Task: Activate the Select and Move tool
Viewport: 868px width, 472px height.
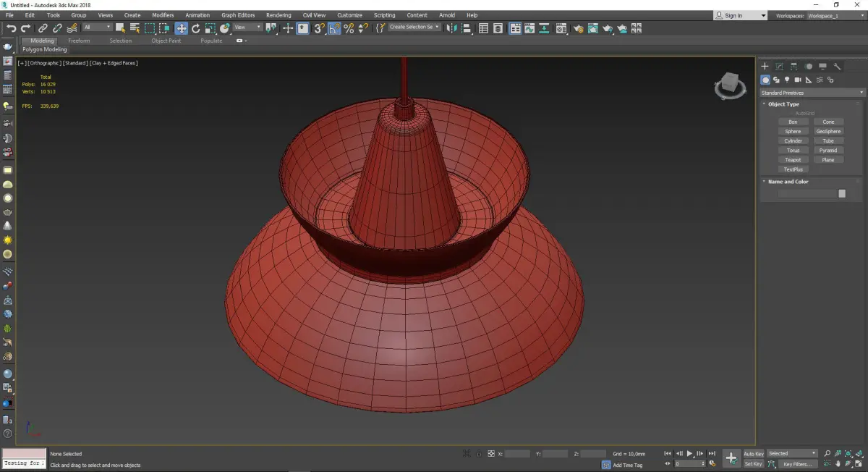Action: [x=181, y=28]
